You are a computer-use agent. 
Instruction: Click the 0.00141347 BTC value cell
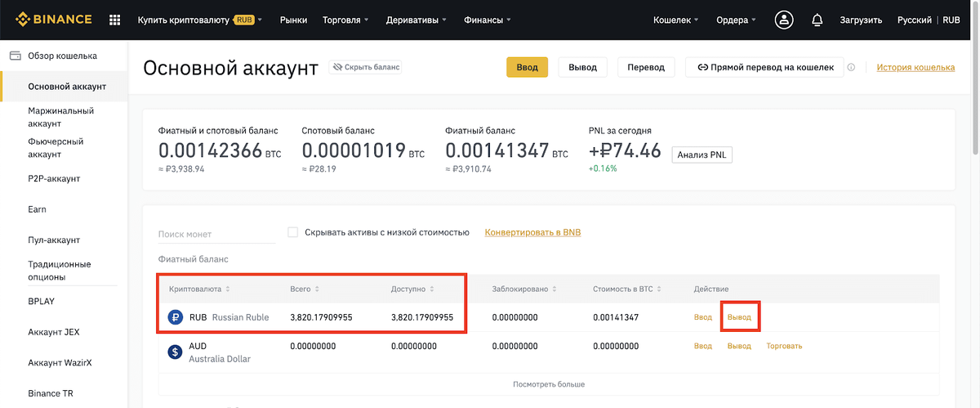(616, 317)
